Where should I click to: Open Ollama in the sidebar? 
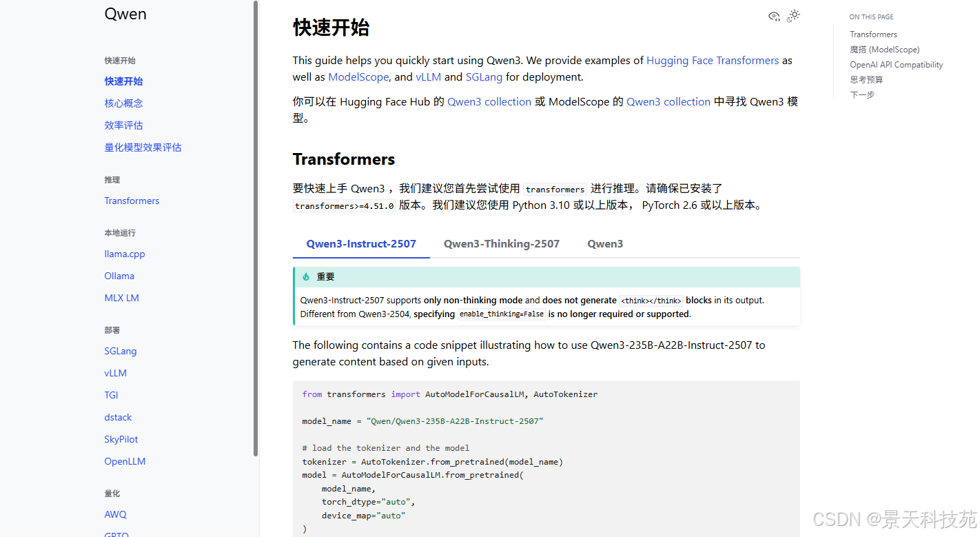119,276
